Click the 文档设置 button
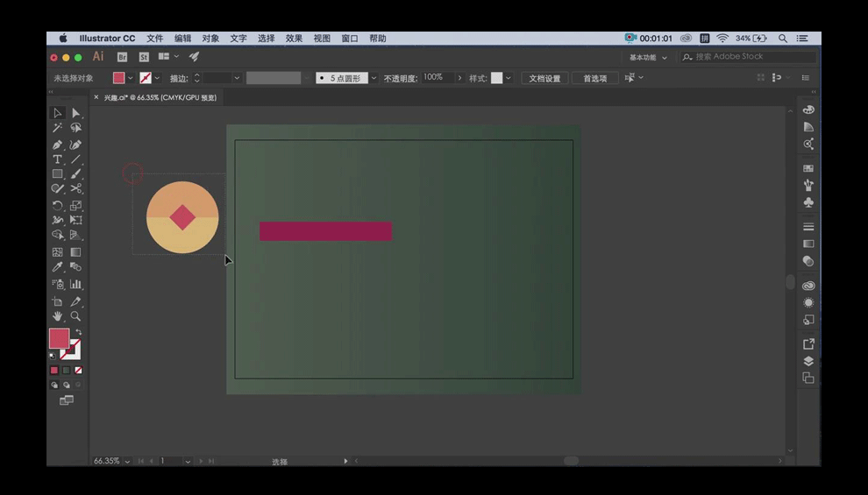Image resolution: width=868 pixels, height=495 pixels. click(544, 79)
